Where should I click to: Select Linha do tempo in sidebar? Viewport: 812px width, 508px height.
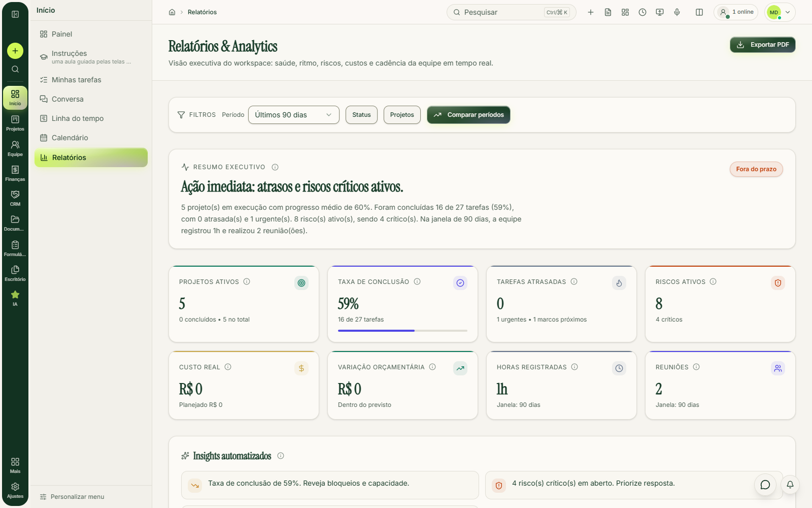(x=91, y=118)
